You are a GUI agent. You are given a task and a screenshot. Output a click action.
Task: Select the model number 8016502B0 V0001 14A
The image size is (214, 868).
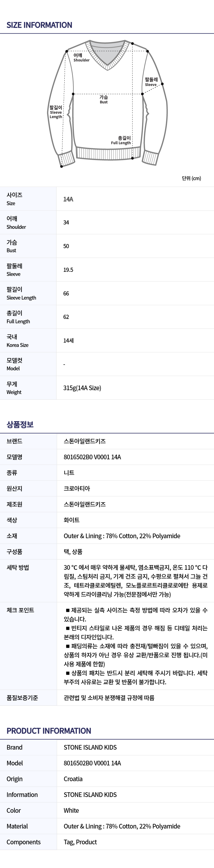coord(92,457)
